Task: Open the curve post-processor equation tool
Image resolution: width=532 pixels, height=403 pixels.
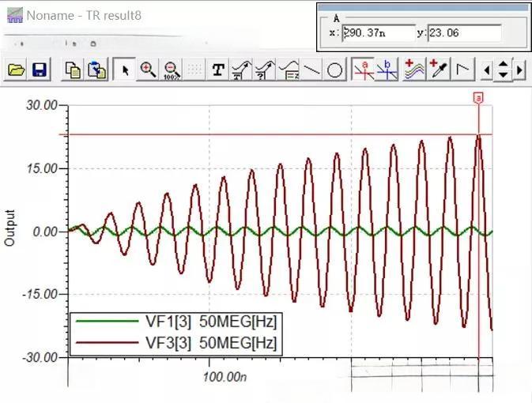Action: pyautogui.click(x=288, y=70)
